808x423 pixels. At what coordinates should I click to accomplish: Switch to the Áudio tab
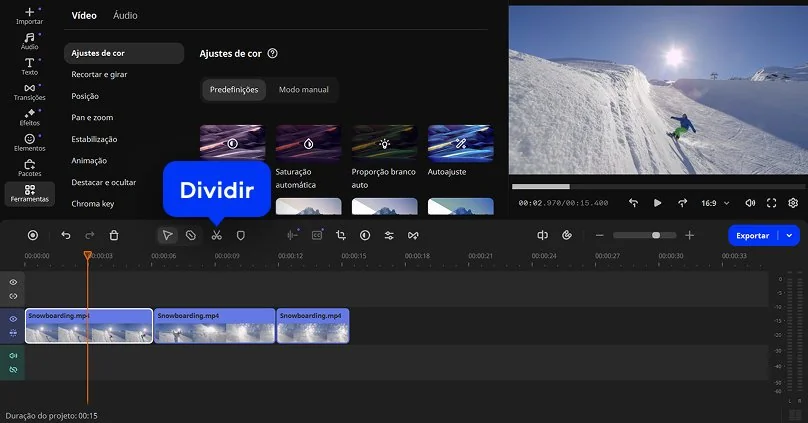click(125, 16)
